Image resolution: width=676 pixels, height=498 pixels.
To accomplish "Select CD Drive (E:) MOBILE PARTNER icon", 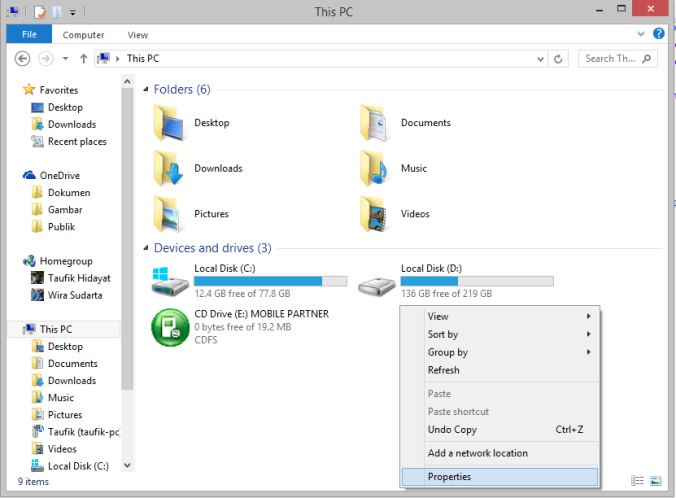I will tap(170, 327).
